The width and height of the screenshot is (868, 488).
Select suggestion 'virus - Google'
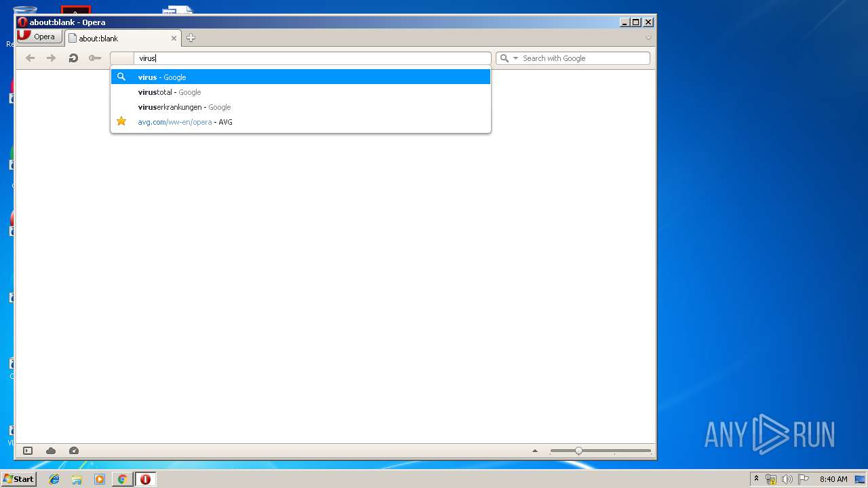300,77
